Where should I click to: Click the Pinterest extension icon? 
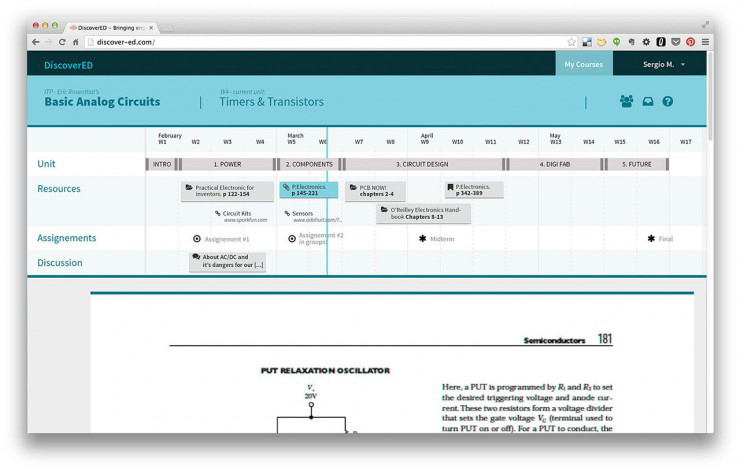[690, 42]
